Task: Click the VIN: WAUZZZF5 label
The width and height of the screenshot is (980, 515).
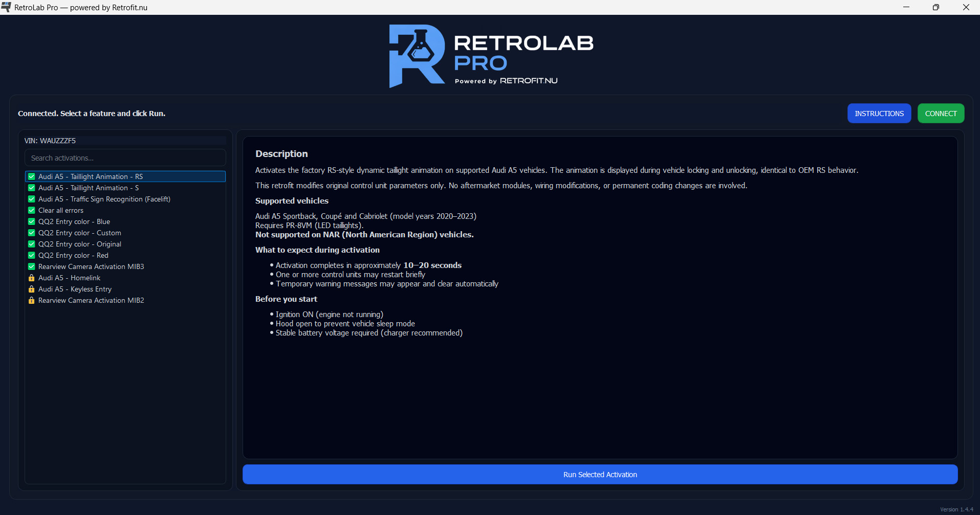Action: (50, 140)
